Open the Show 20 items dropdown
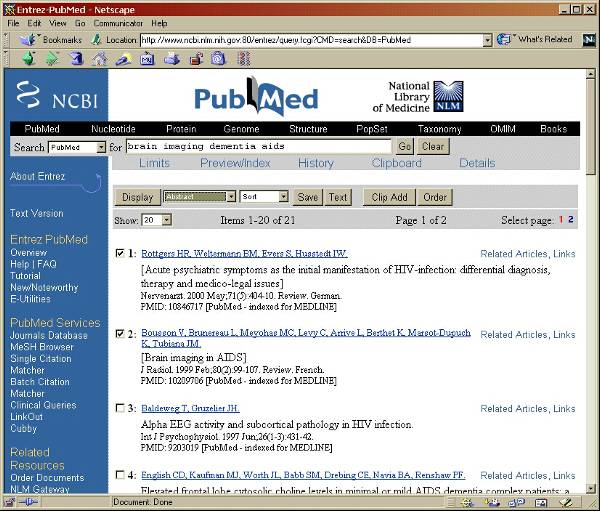This screenshot has width=600, height=511. click(x=166, y=220)
